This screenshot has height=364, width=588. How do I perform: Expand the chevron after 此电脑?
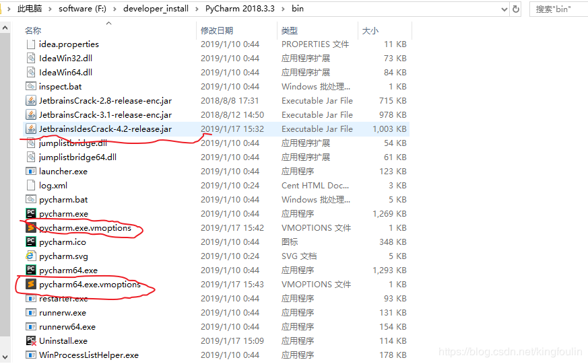point(50,9)
